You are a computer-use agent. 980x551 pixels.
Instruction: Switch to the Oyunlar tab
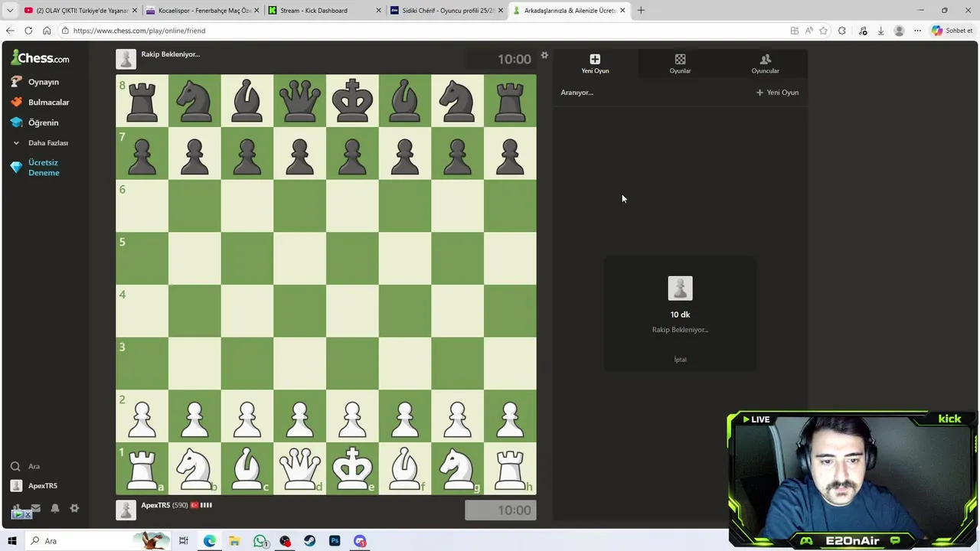click(x=680, y=64)
